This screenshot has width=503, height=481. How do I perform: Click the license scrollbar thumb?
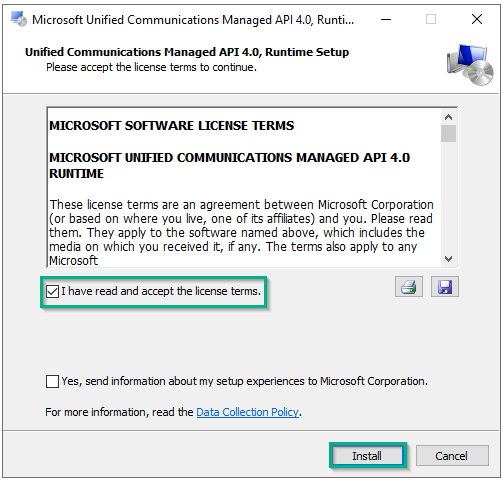click(x=448, y=134)
